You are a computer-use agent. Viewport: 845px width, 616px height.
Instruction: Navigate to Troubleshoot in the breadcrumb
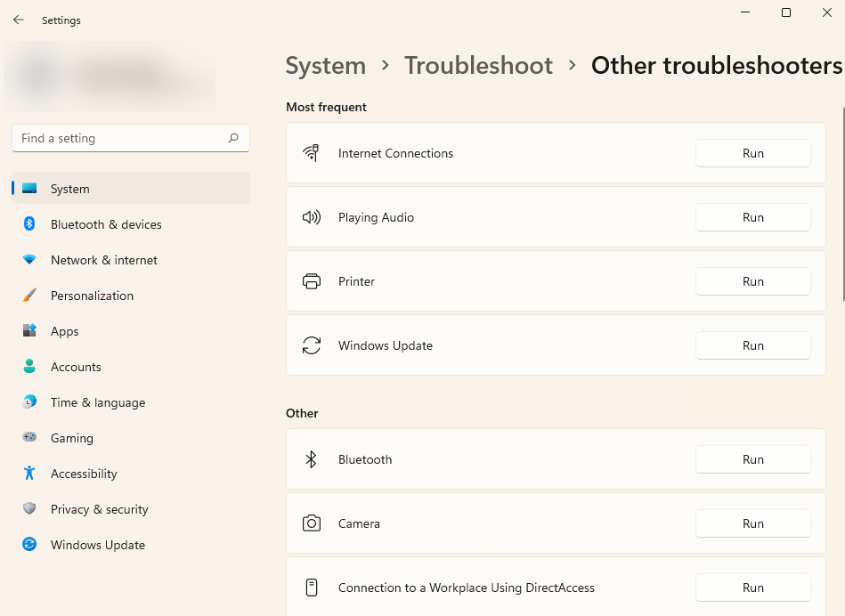[478, 66]
